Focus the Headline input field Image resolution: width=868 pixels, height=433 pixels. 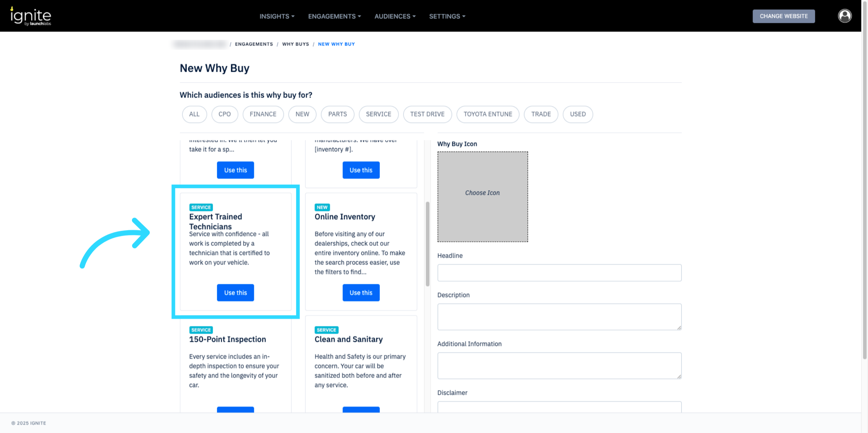(559, 273)
